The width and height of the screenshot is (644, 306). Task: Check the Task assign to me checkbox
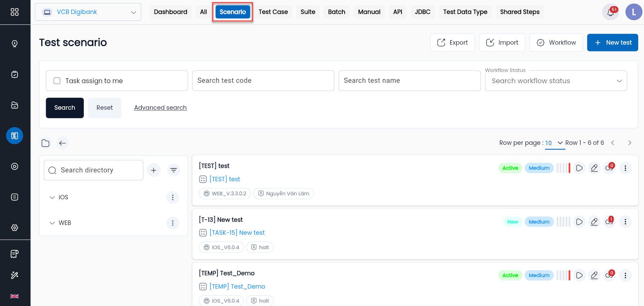pyautogui.click(x=57, y=81)
